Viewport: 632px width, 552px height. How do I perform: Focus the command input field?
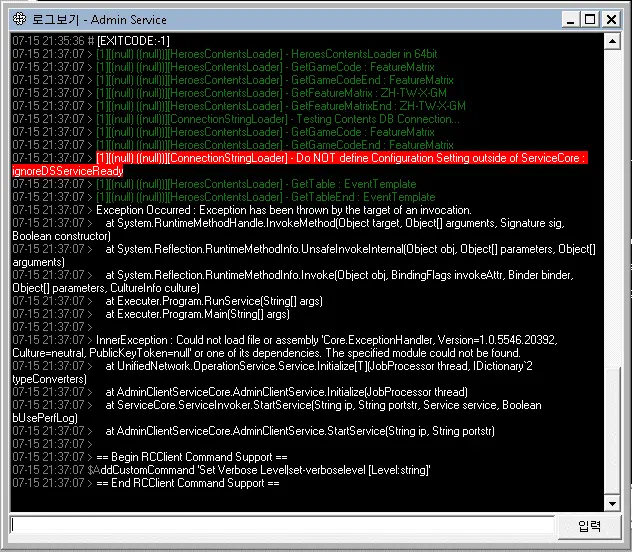(x=282, y=526)
